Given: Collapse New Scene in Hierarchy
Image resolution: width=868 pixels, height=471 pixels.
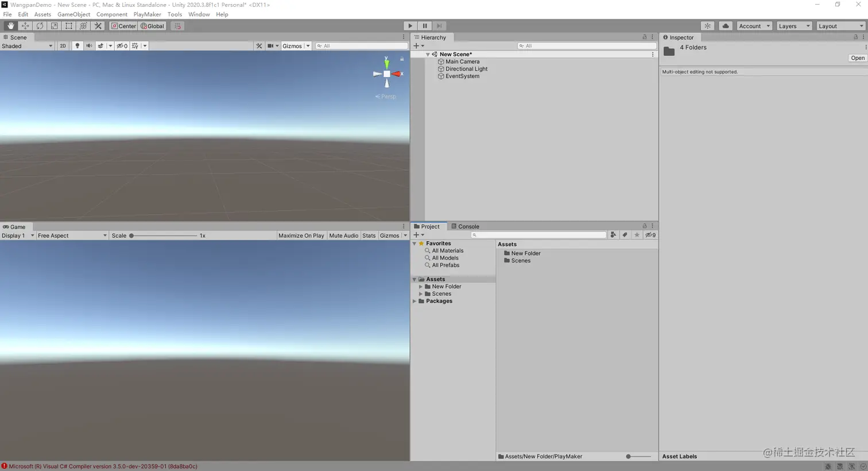Looking at the screenshot, I should (x=428, y=54).
